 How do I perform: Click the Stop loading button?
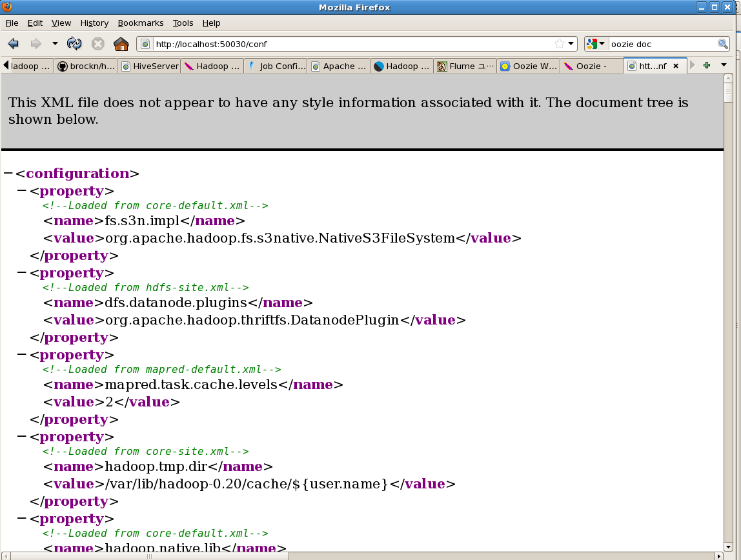[x=98, y=44]
